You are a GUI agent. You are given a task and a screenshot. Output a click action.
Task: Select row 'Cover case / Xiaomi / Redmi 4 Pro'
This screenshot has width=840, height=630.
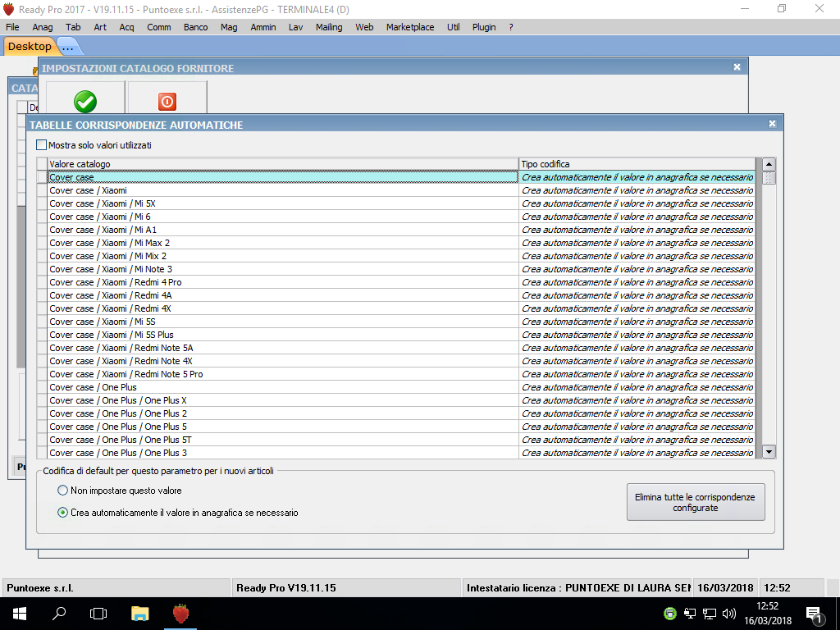click(x=283, y=282)
